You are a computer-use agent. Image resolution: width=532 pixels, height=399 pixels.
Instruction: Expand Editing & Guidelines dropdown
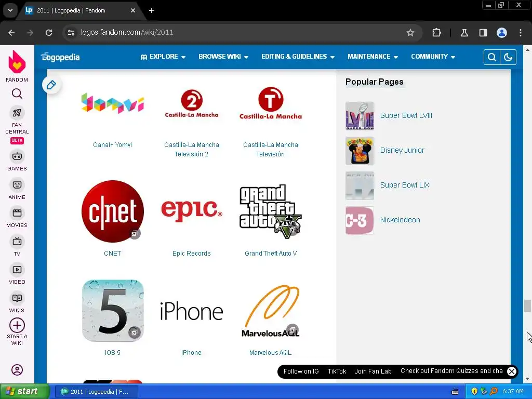298,57
